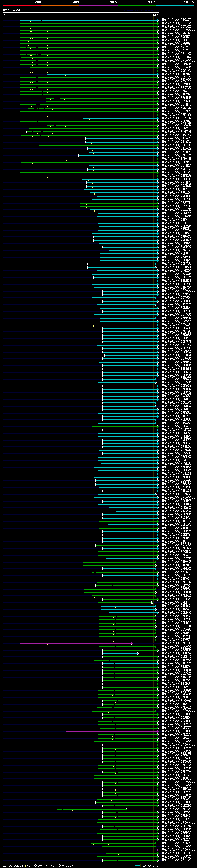Viewport: 197px width, 868px height.
Task: Click the red 20% identity legend bar
Action: [x=22, y=6]
